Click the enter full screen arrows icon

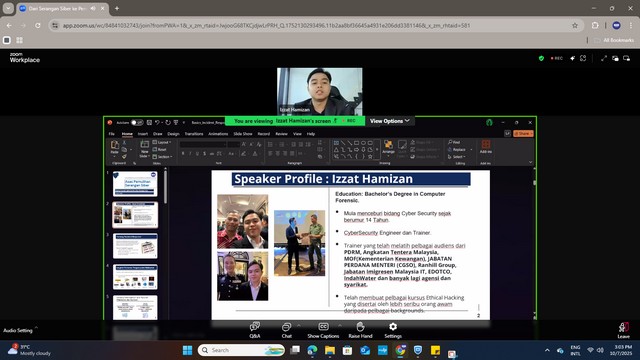[x=604, y=58]
